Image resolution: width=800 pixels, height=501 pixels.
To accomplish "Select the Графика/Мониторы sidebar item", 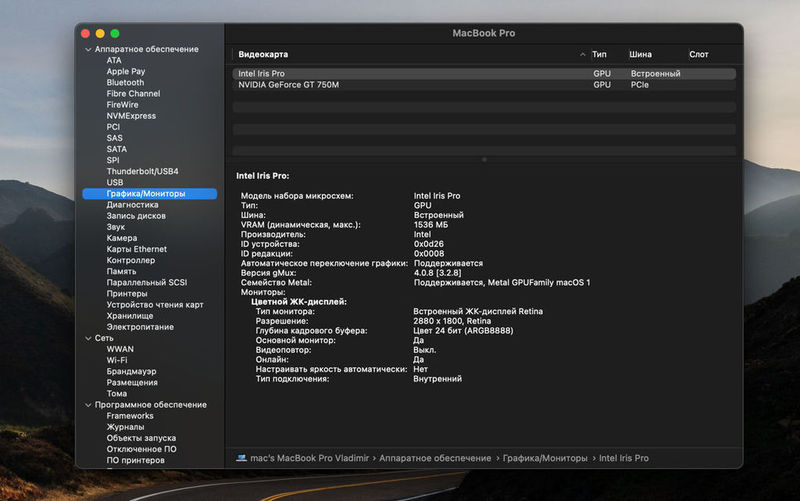I will (149, 194).
